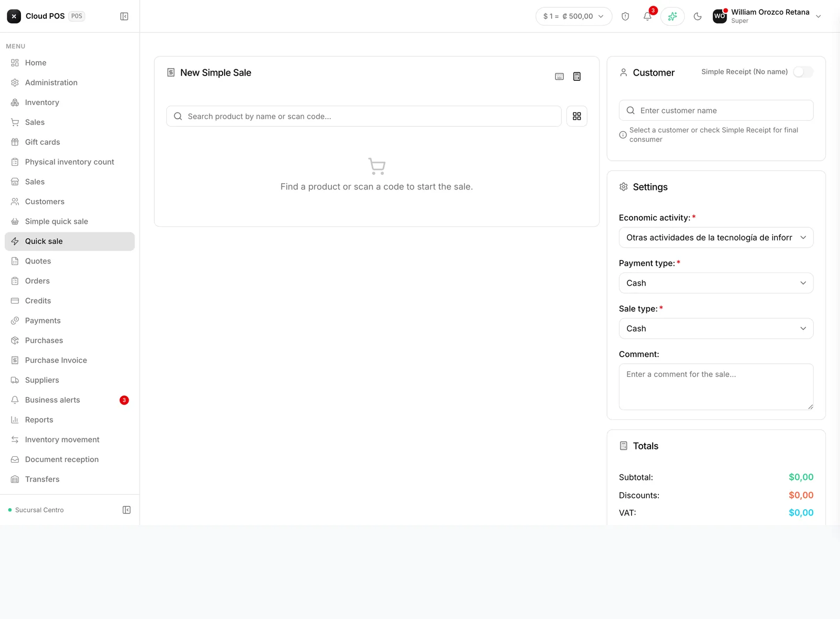Screen dimensions: 840x619
Task: Open Sale type dropdown
Action: pyautogui.click(x=716, y=329)
